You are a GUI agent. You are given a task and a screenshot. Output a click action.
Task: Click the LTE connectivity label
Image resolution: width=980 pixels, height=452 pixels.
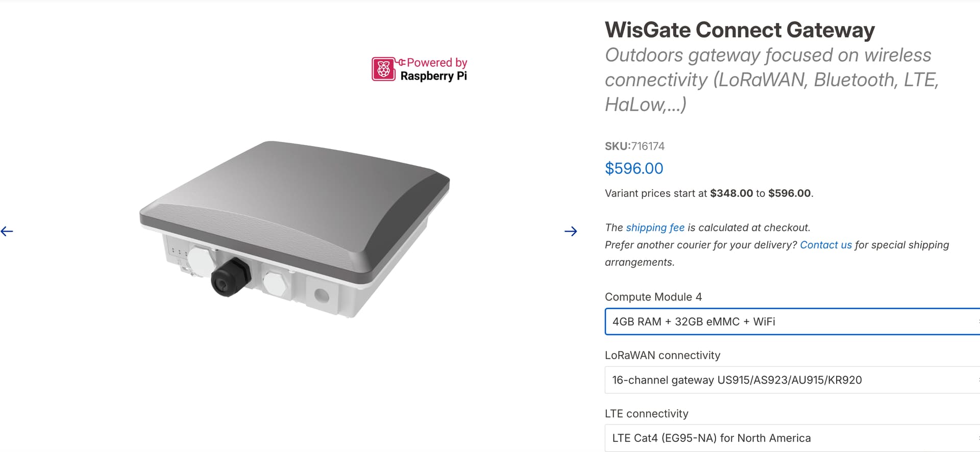click(646, 414)
